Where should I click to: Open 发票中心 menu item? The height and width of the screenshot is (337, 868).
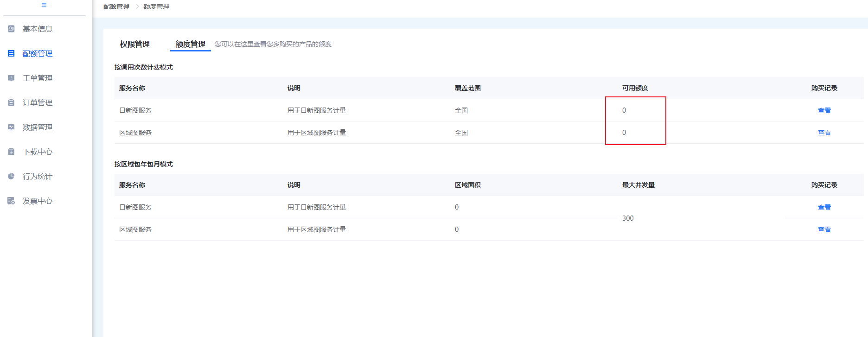(x=38, y=201)
